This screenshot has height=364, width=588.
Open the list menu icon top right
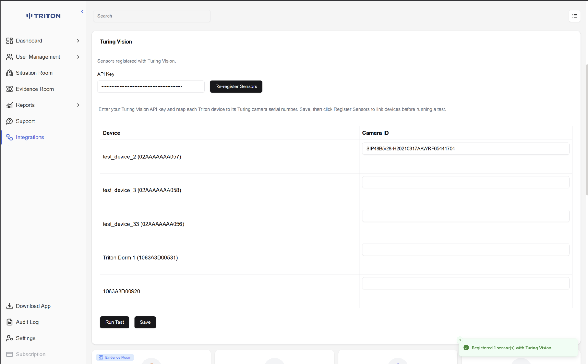pos(574,16)
